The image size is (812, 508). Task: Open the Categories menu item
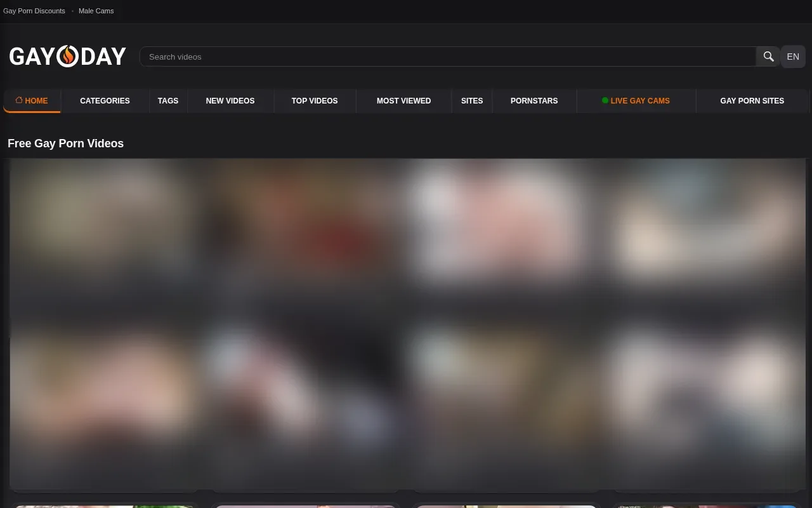(x=105, y=100)
